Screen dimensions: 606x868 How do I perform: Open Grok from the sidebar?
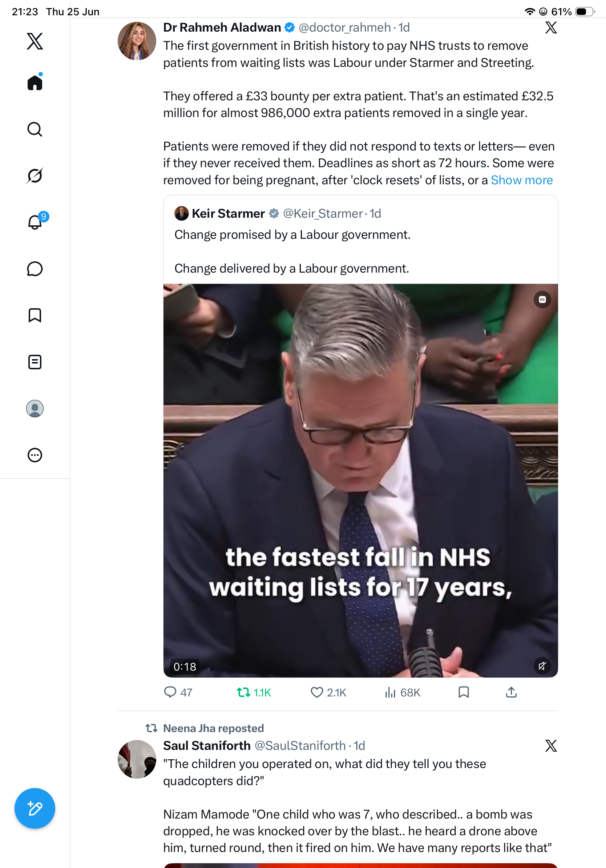pyautogui.click(x=35, y=176)
